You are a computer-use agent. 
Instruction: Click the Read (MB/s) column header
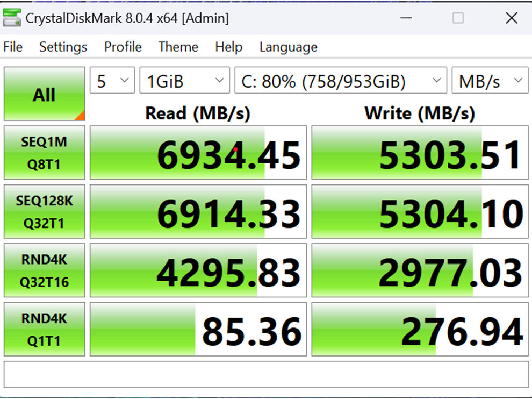point(198,113)
